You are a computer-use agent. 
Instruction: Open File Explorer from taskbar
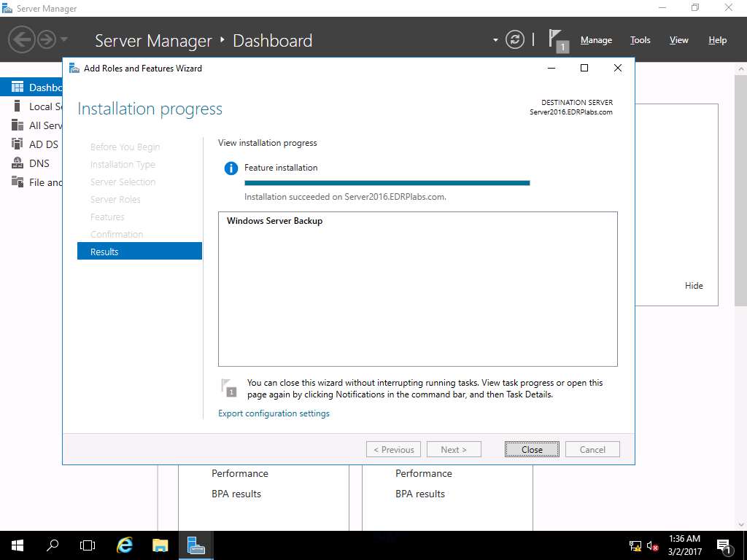coord(160,545)
